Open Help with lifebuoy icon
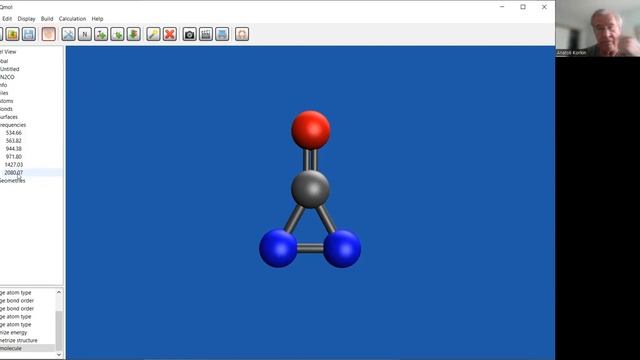This screenshot has width=640, height=360. (x=242, y=34)
